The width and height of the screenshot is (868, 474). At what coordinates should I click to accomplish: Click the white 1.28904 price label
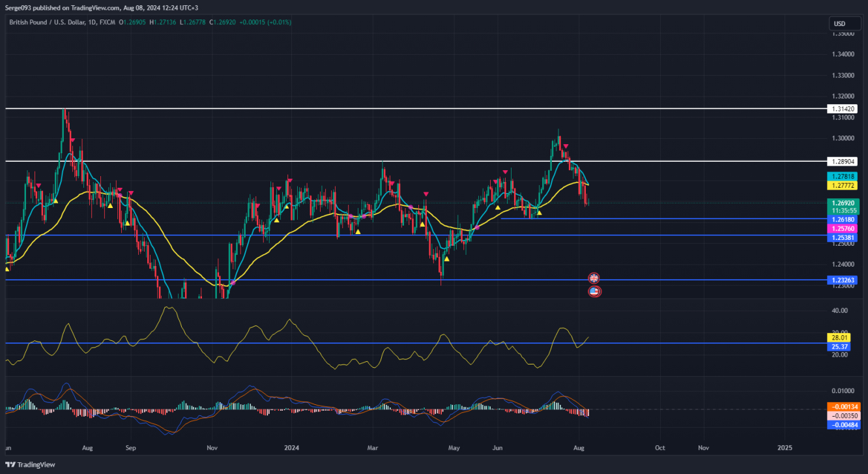click(x=843, y=161)
